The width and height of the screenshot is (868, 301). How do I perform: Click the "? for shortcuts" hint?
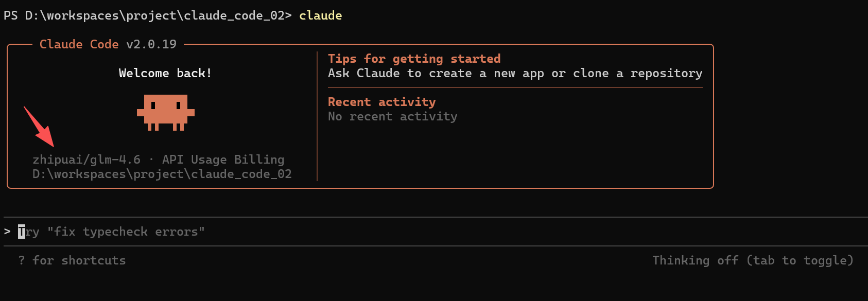[x=72, y=260]
